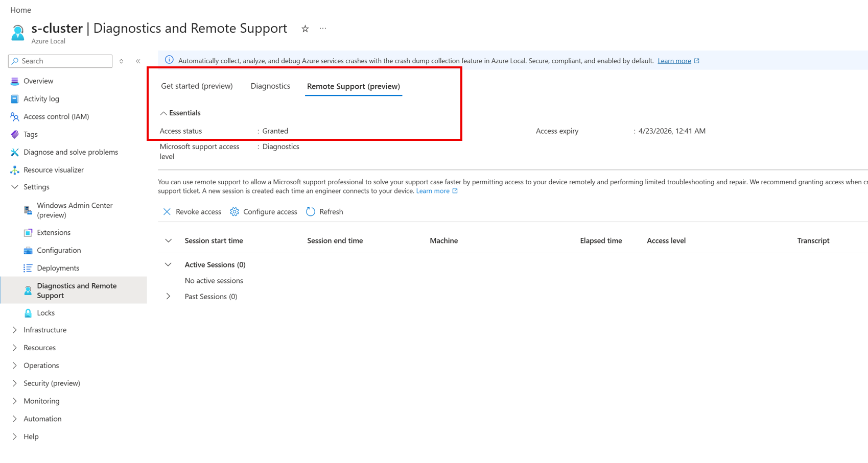Open Extensions under Settings
The height and width of the screenshot is (463, 868).
click(x=54, y=233)
